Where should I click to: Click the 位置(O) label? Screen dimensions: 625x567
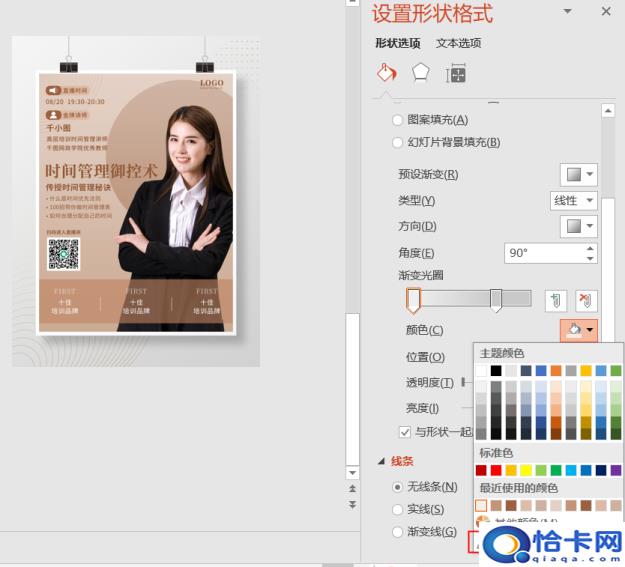point(425,357)
